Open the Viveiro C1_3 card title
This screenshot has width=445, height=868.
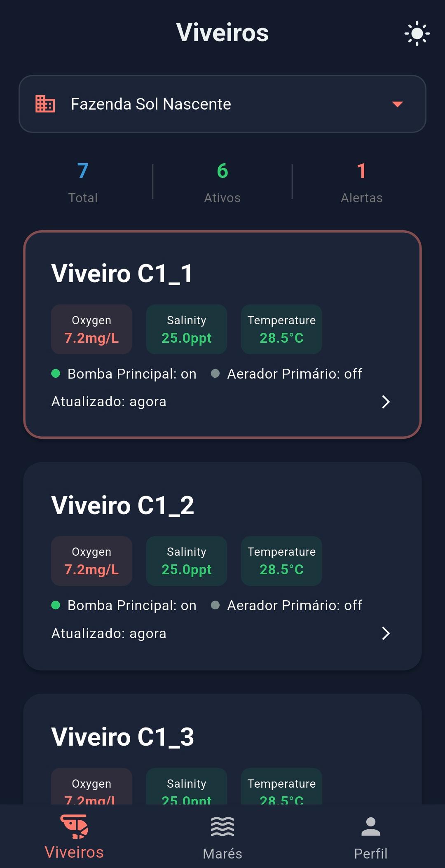(x=122, y=737)
